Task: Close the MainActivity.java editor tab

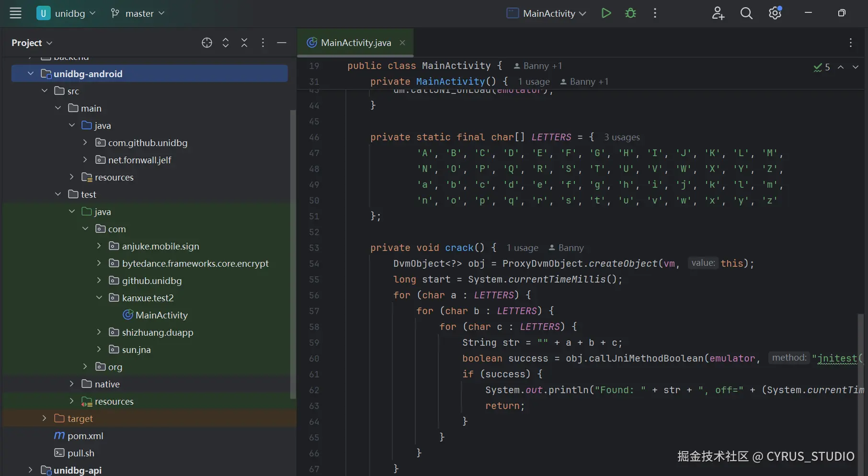Action: [x=402, y=43]
